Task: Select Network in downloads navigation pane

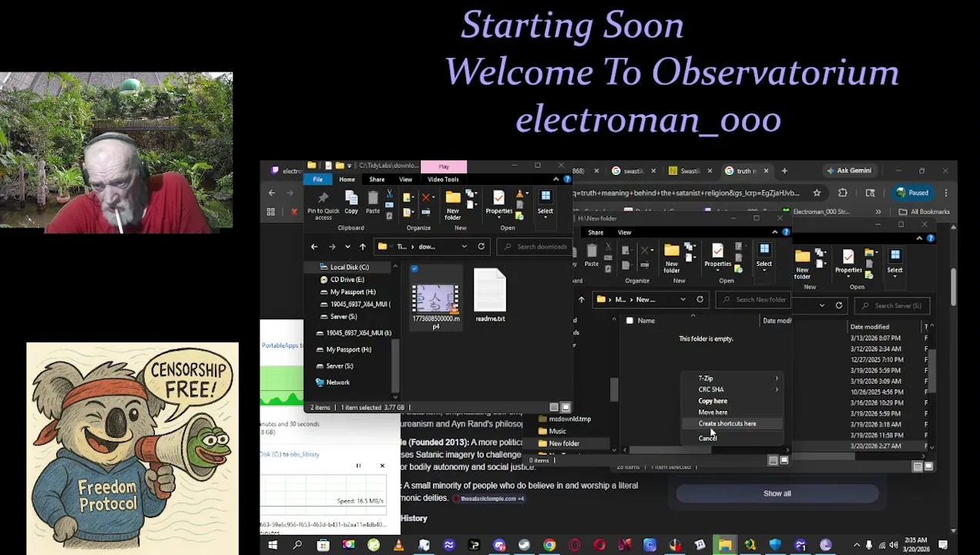Action: (x=337, y=382)
